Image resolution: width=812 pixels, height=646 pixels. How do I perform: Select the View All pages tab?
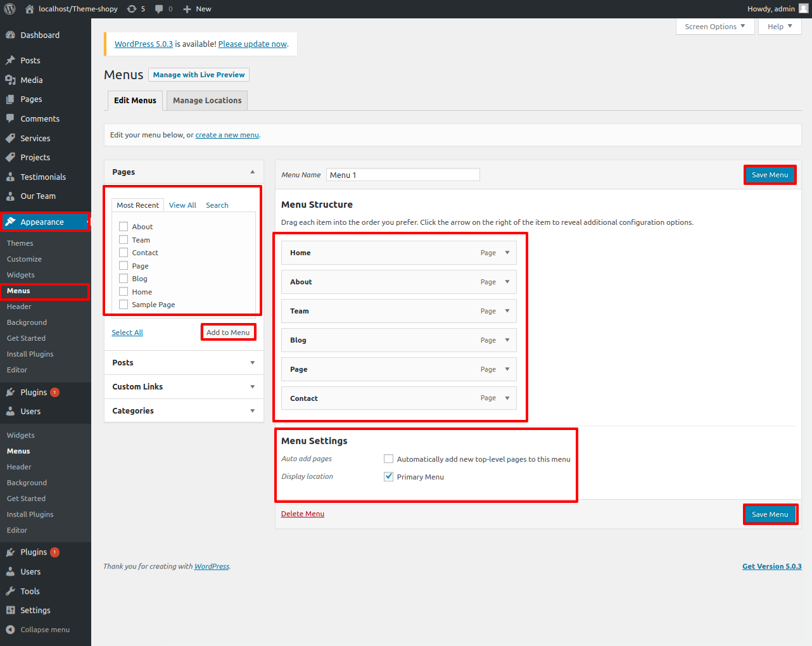[x=182, y=205]
